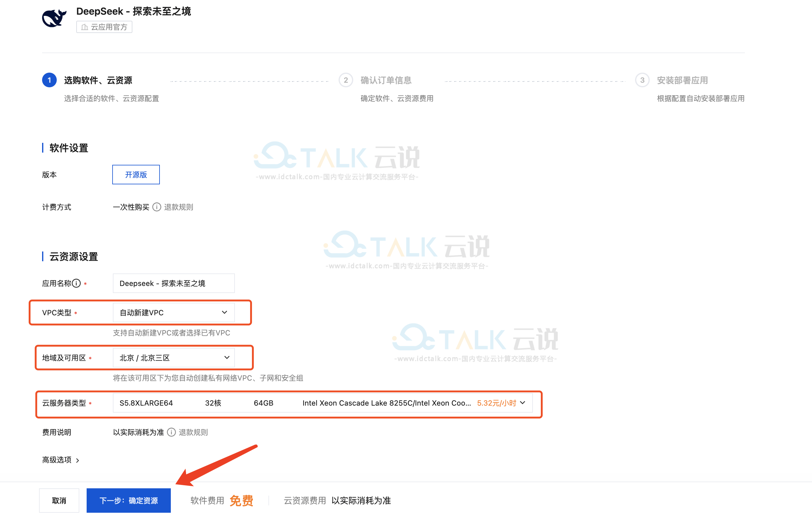Click info icon beside 应用名称 label
Image resolution: width=812 pixels, height=517 pixels.
pos(77,283)
